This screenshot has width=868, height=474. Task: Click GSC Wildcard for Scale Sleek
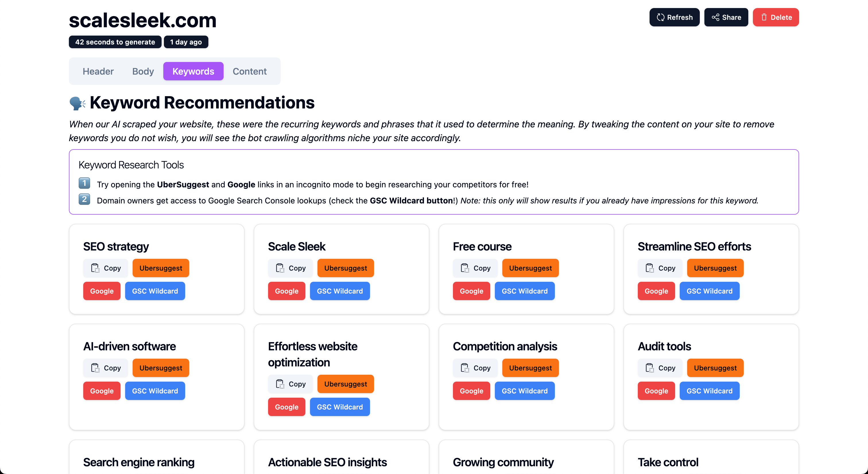[x=340, y=291]
